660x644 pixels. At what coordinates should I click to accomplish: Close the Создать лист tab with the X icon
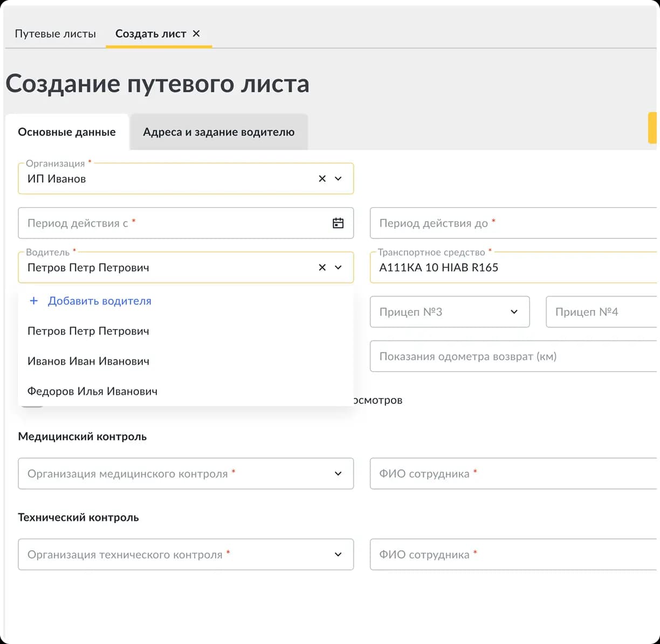coord(196,33)
